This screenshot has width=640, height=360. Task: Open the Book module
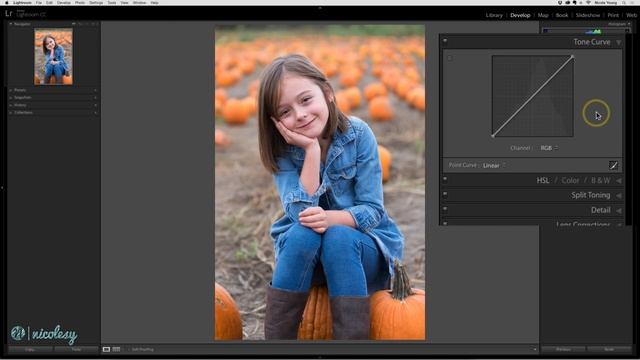[x=562, y=15]
